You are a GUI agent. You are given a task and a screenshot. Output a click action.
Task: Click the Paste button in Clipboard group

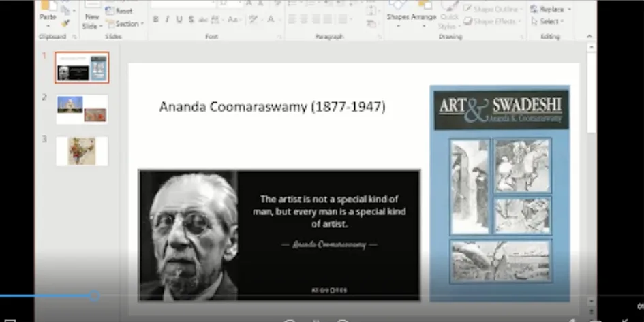click(x=48, y=12)
